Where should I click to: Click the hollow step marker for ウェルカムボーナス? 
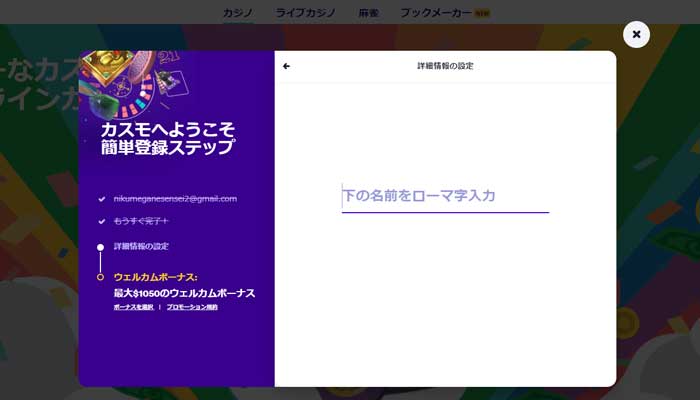coord(100,277)
